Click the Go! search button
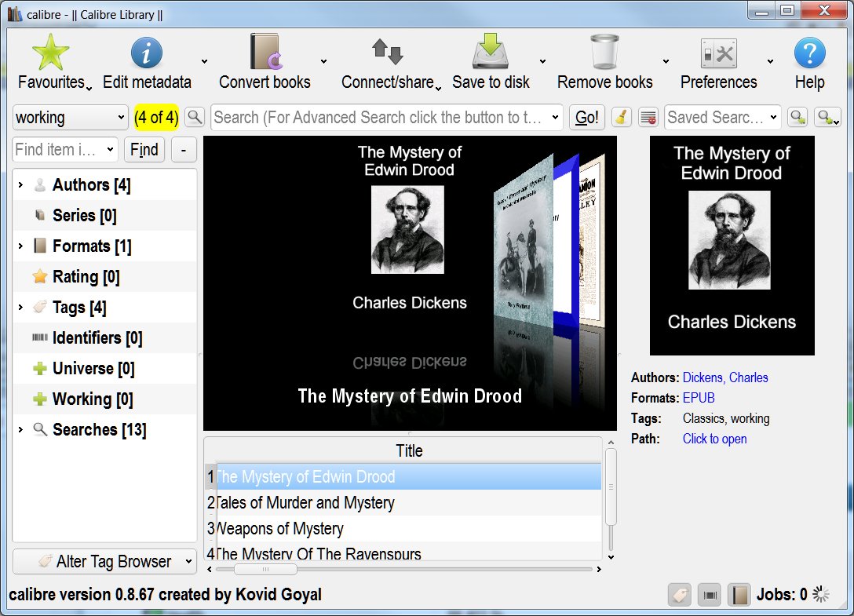This screenshot has height=616, width=854. 586,117
